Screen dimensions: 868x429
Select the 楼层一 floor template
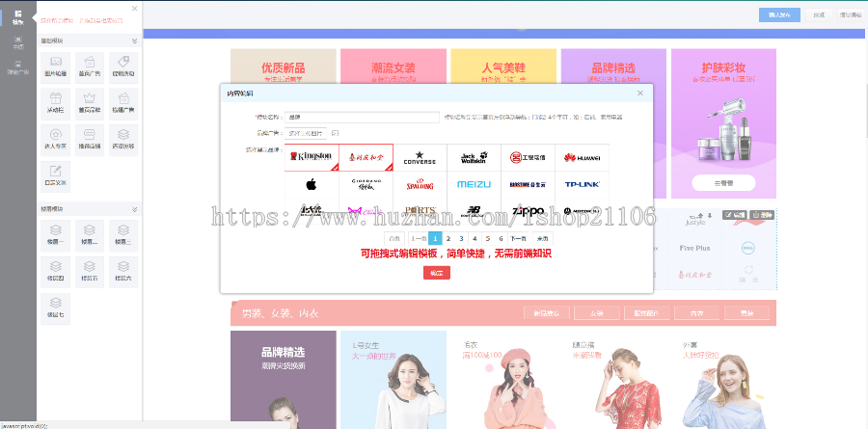tap(55, 235)
